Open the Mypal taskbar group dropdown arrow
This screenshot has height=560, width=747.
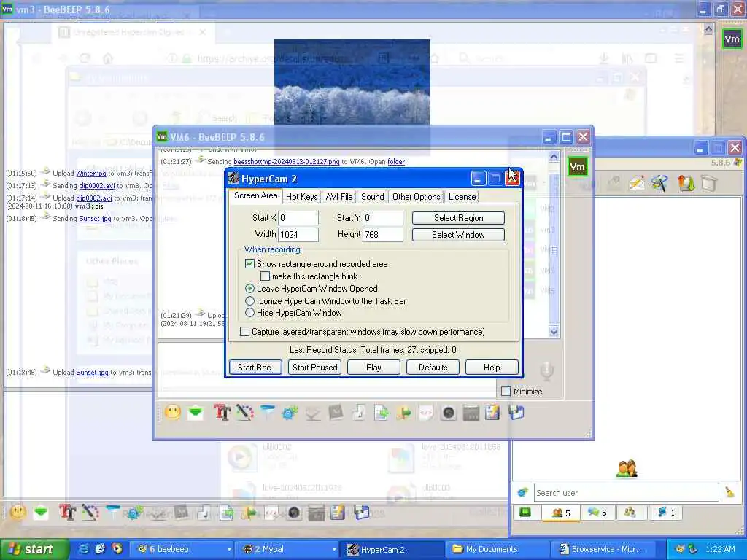(334, 550)
